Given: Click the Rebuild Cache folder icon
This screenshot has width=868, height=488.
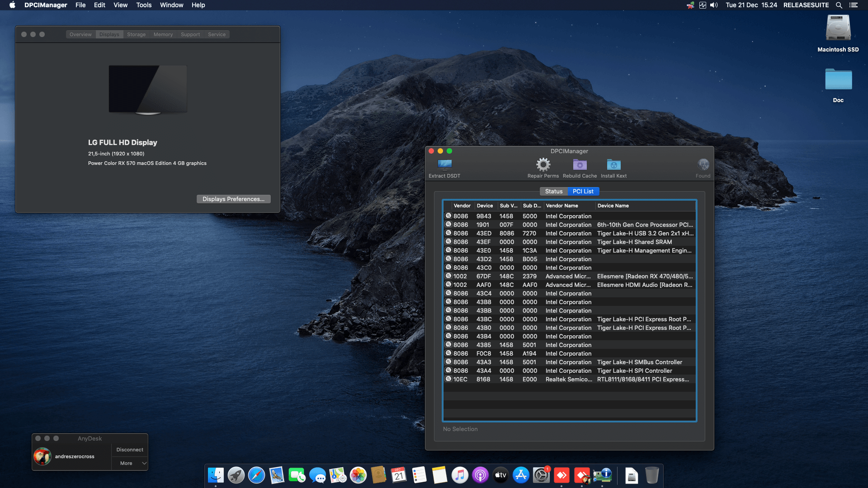Looking at the screenshot, I should [580, 164].
